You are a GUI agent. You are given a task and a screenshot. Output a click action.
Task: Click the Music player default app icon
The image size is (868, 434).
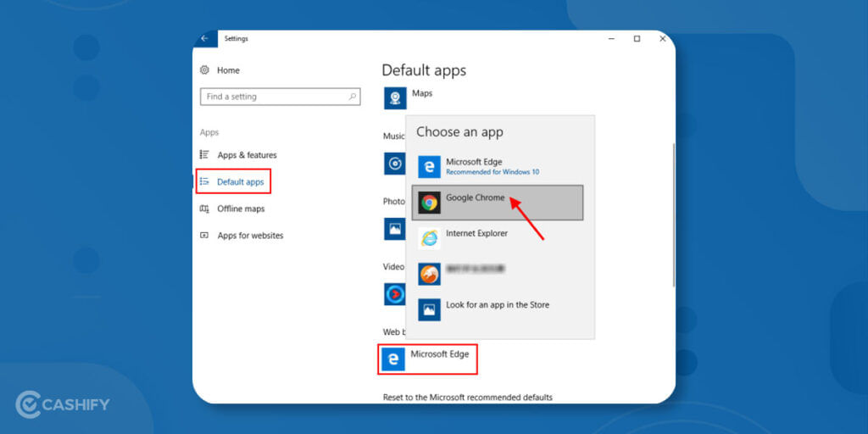click(395, 164)
